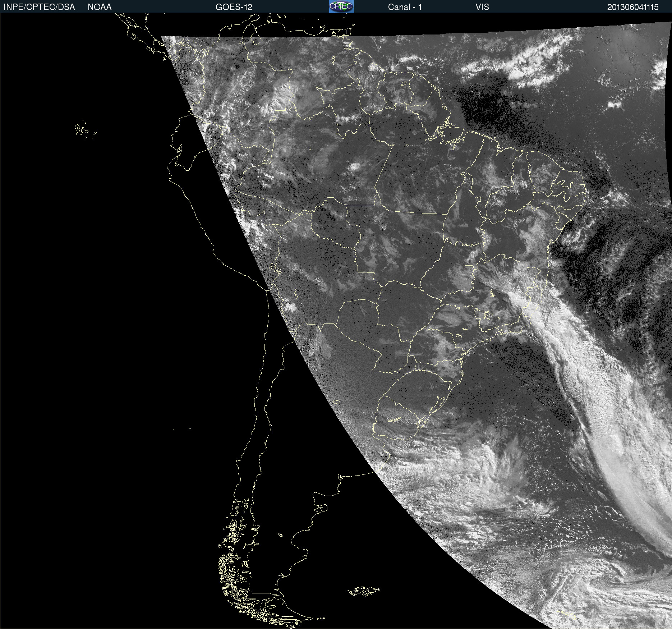Click the CPTEC logo icon
The width and height of the screenshot is (672, 629).
341,6
